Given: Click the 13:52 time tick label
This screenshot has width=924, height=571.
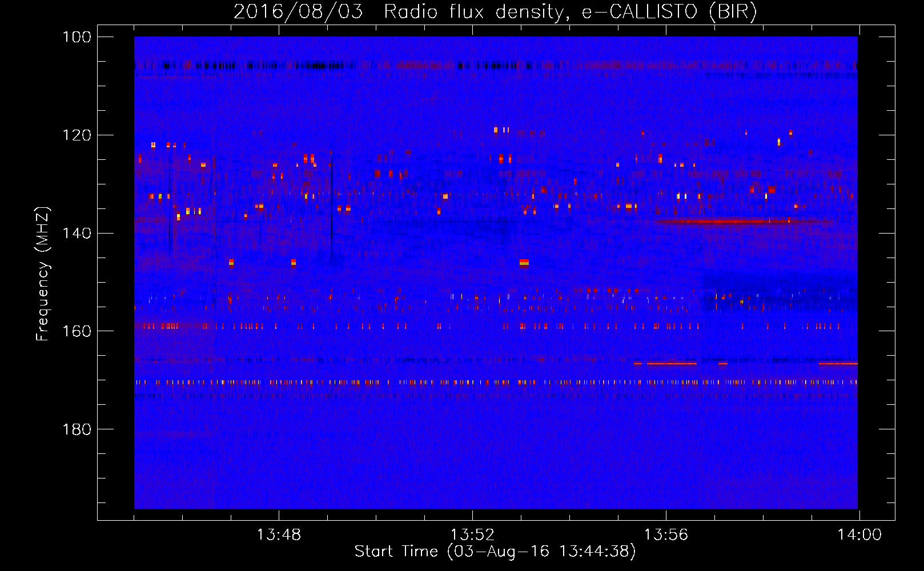Looking at the screenshot, I should 472,535.
